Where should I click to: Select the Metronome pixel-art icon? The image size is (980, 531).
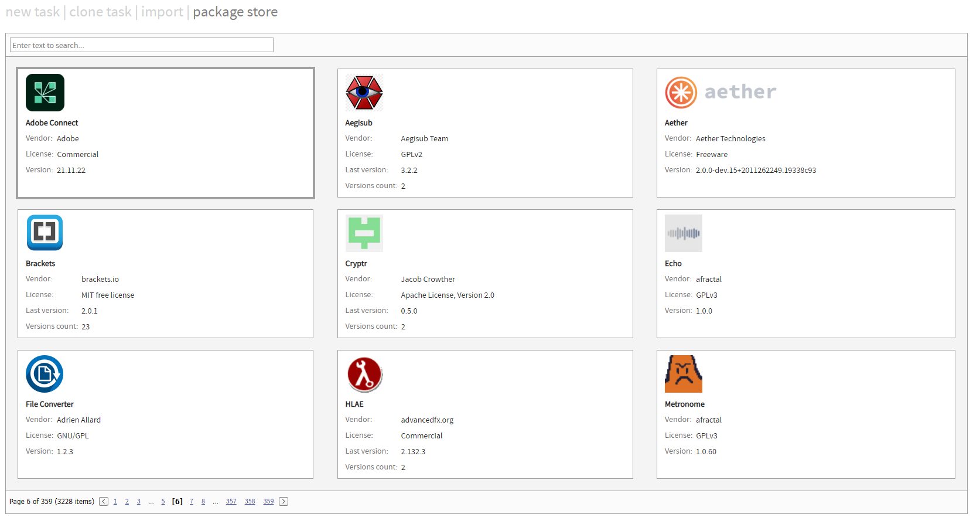click(684, 373)
